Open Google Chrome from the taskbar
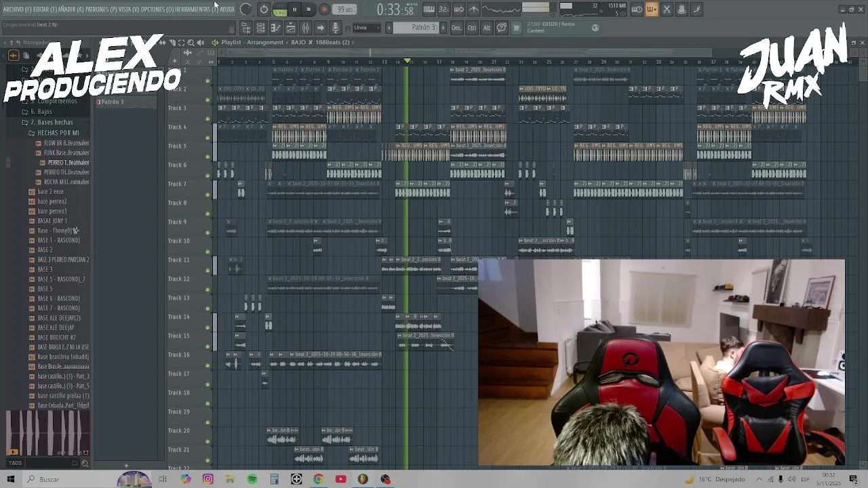Image resolution: width=868 pixels, height=488 pixels. pyautogui.click(x=318, y=479)
